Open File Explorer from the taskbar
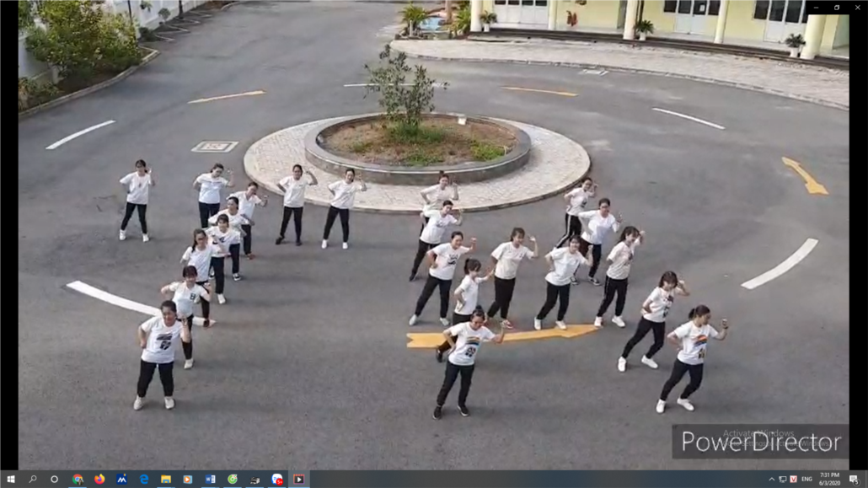This screenshot has width=868, height=488. click(x=166, y=479)
